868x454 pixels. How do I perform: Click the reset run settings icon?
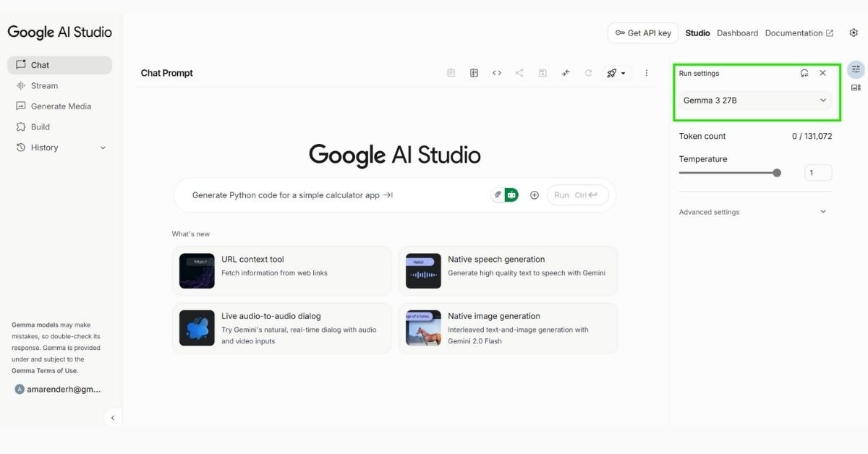804,73
